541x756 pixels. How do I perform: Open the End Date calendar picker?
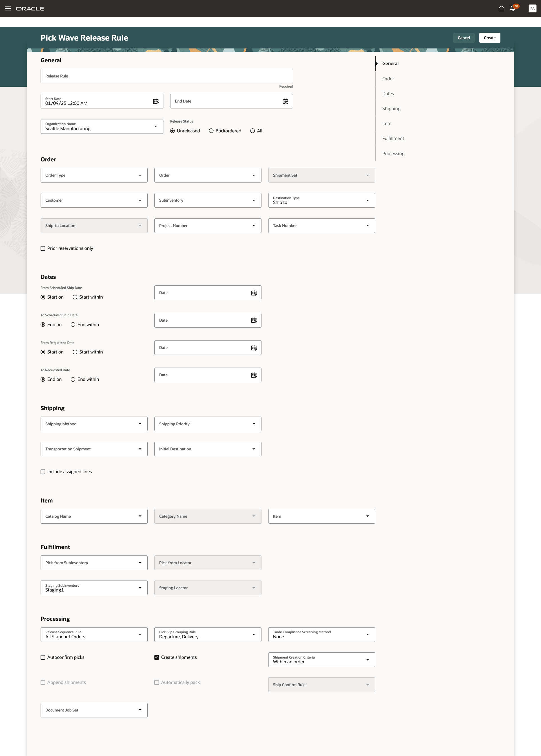pos(285,101)
